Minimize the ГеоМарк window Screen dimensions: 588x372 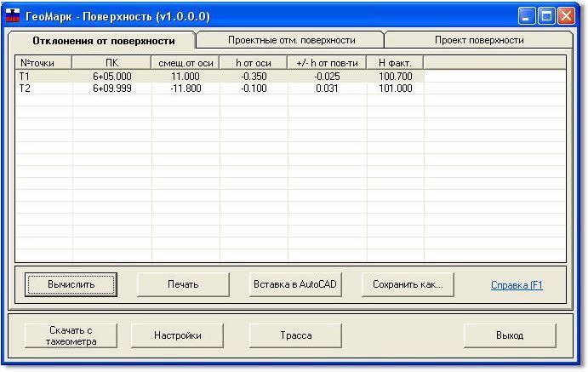coord(527,16)
